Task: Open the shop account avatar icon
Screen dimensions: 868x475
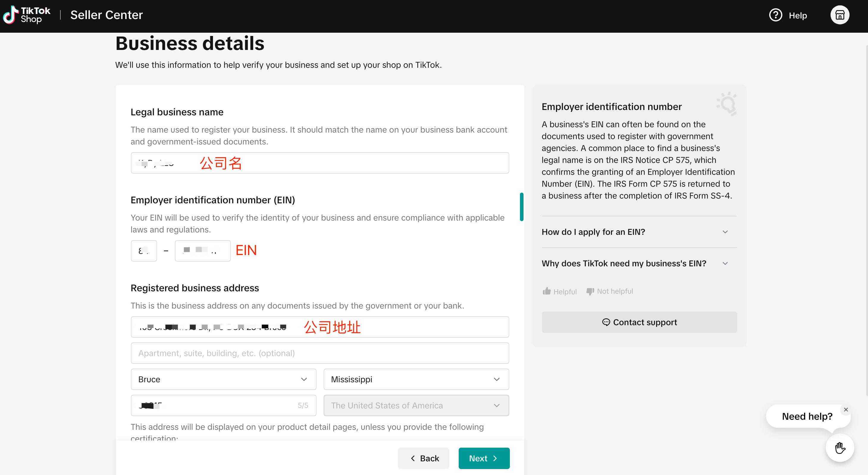Action: point(839,15)
